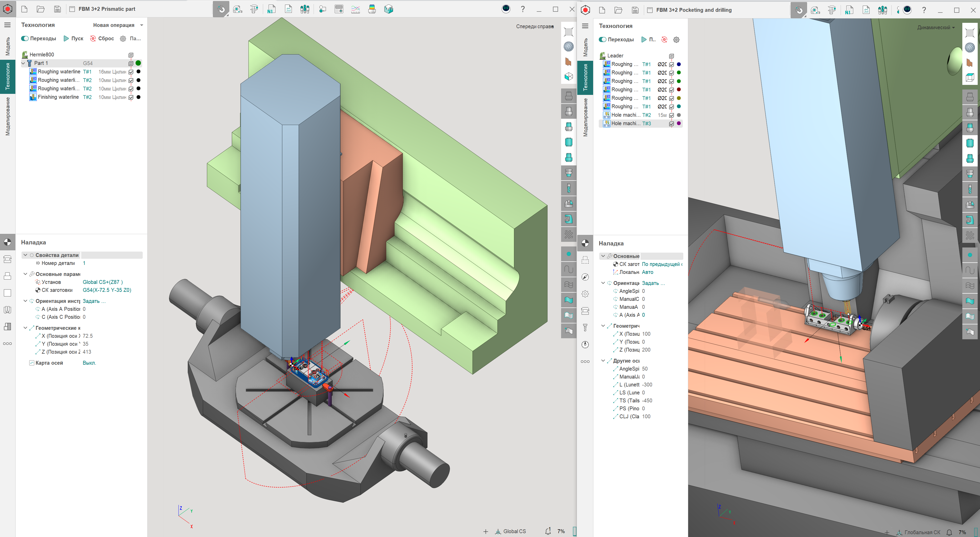Switch to Модель tab in Prismatic window

[x=8, y=46]
